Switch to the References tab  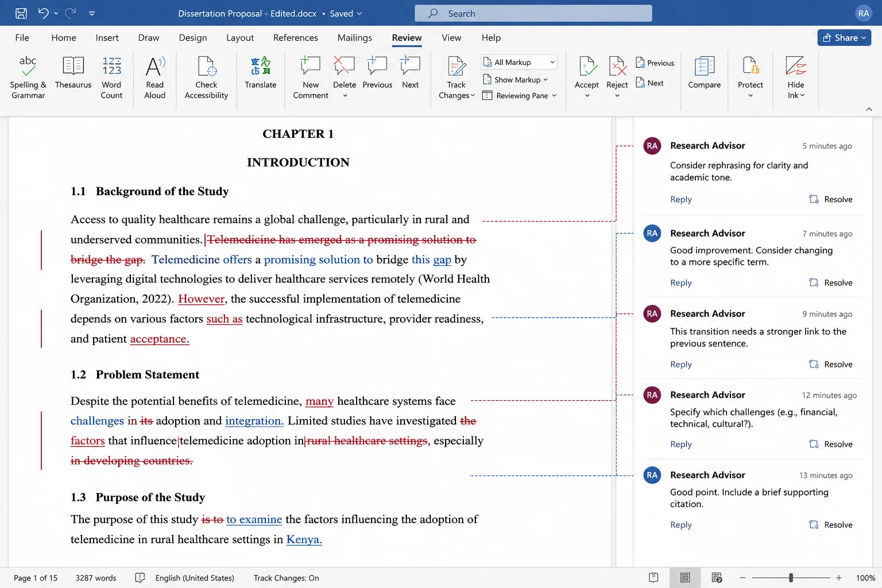pyautogui.click(x=295, y=37)
